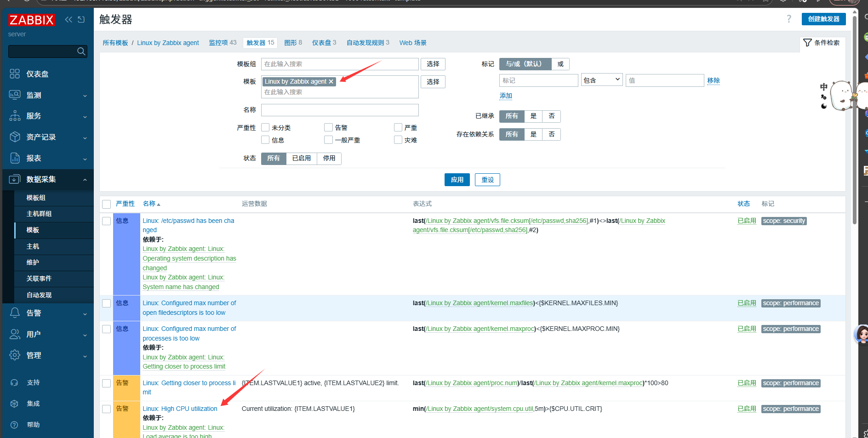Click the 帮助 question mark icon

[x=14, y=425]
